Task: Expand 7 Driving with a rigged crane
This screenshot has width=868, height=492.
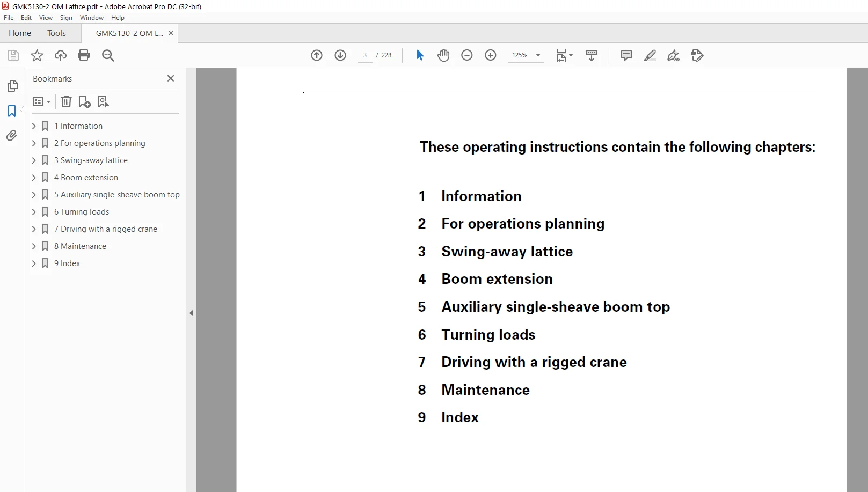Action: [34, 229]
